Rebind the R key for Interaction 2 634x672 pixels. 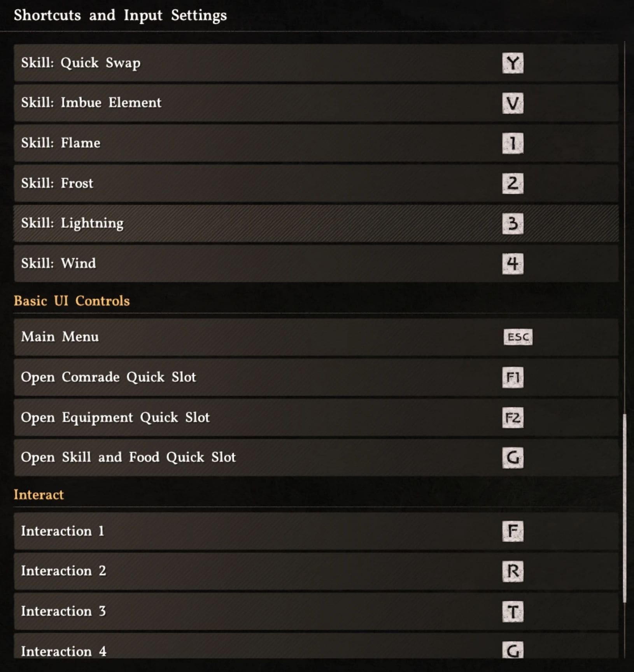point(513,571)
